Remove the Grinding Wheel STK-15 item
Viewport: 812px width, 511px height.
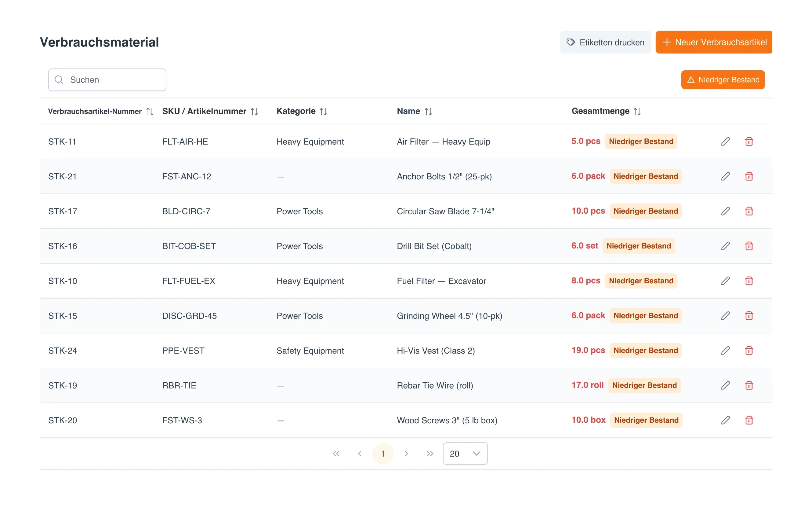749,316
